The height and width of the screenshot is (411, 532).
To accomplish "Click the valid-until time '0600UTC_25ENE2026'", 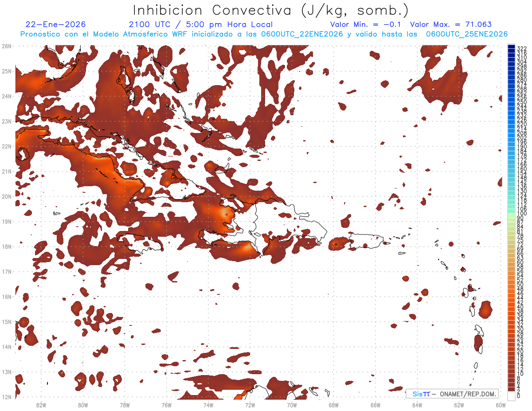I will [467, 34].
